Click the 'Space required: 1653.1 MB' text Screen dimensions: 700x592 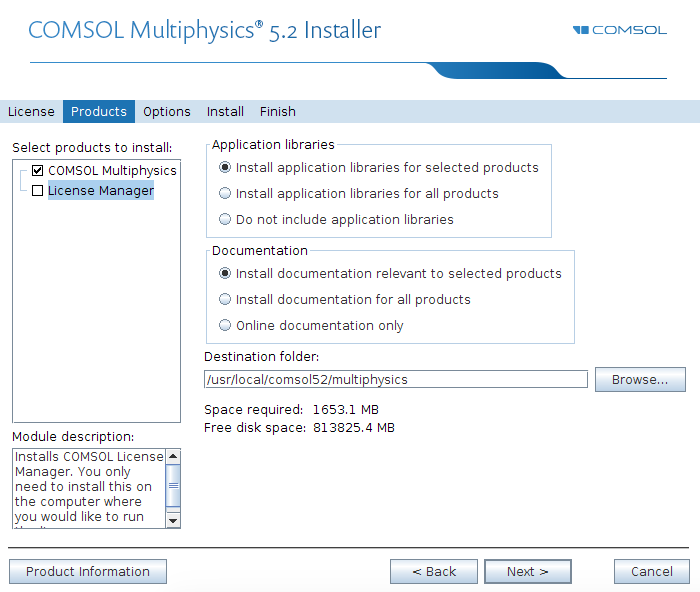pos(292,409)
